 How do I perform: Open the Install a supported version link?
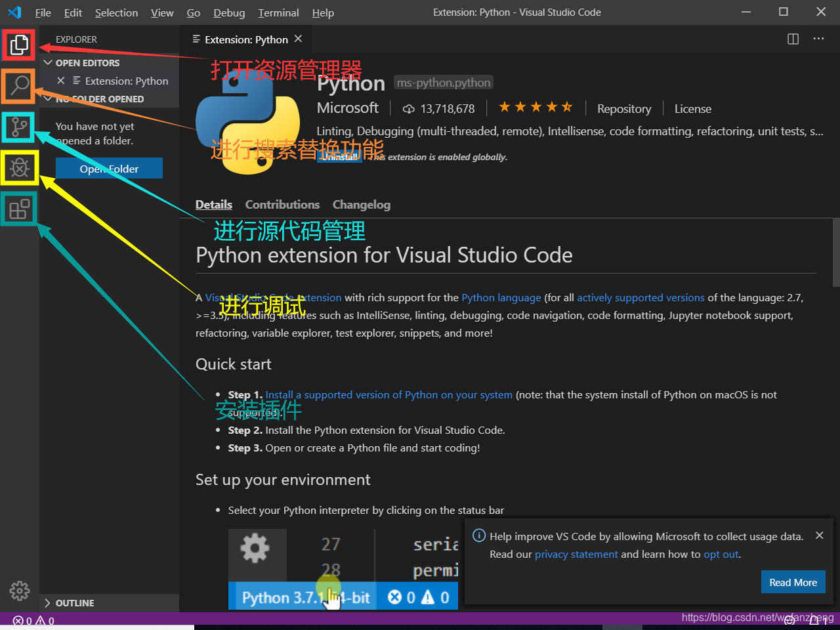point(388,395)
